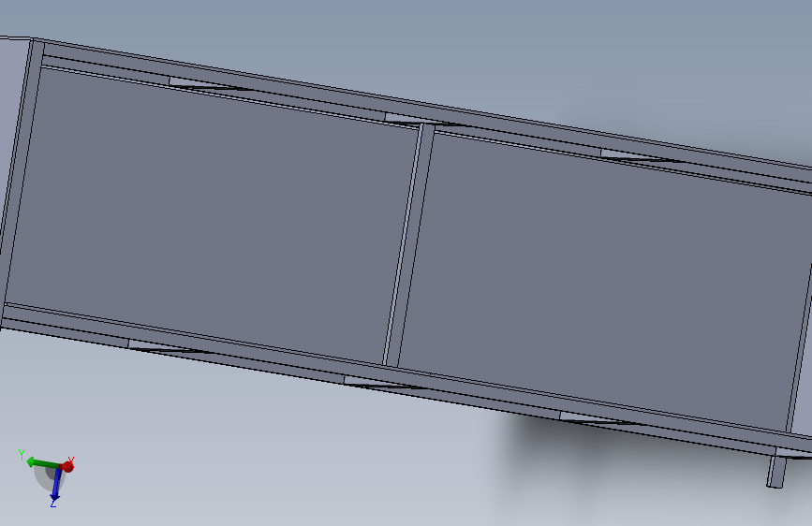Select the small leg protruding below the frame
Screen dimensions: 812x526
click(776, 471)
